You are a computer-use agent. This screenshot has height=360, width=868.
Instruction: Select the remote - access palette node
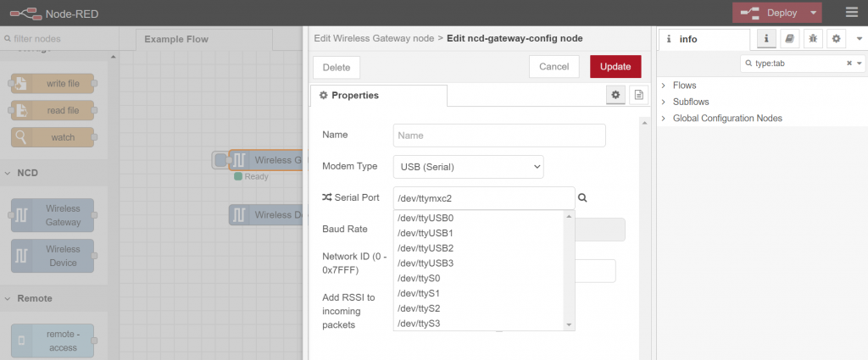click(53, 341)
